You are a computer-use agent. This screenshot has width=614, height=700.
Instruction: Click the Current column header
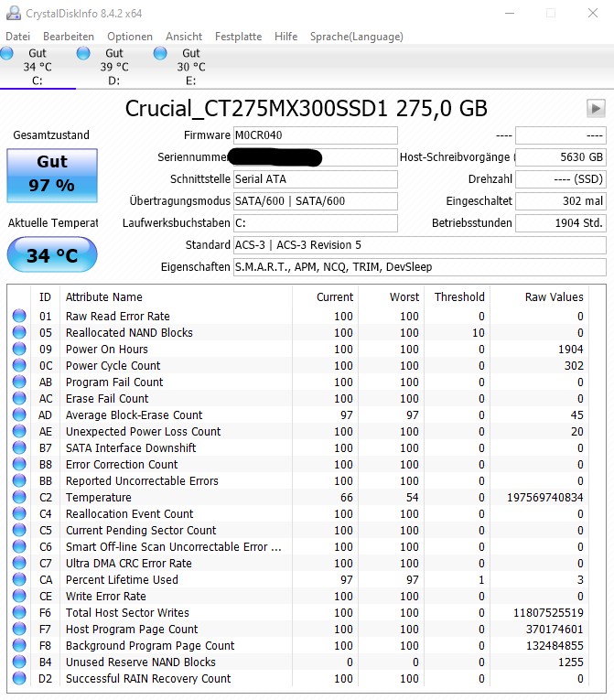tap(326, 296)
